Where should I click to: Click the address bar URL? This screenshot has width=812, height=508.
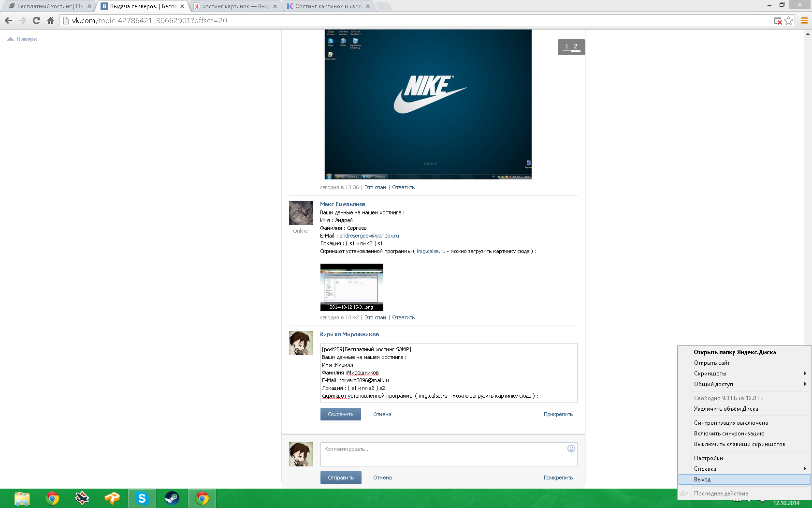point(149,21)
